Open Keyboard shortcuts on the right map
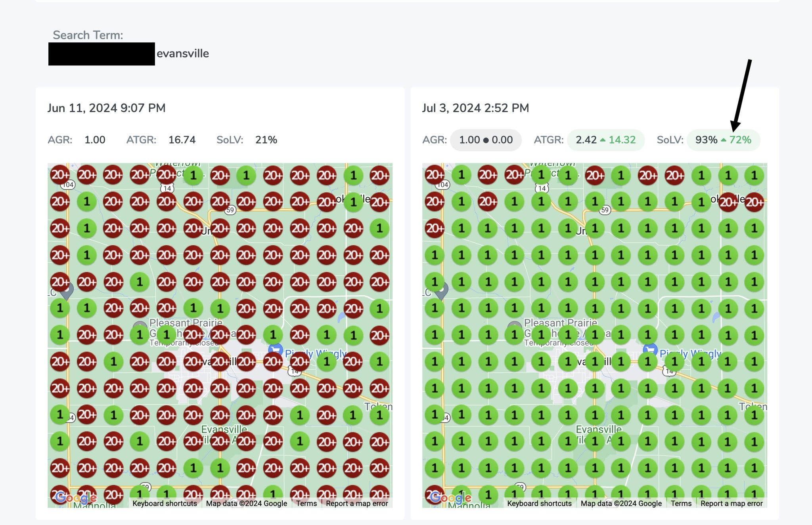This screenshot has height=525, width=812. pos(539,503)
